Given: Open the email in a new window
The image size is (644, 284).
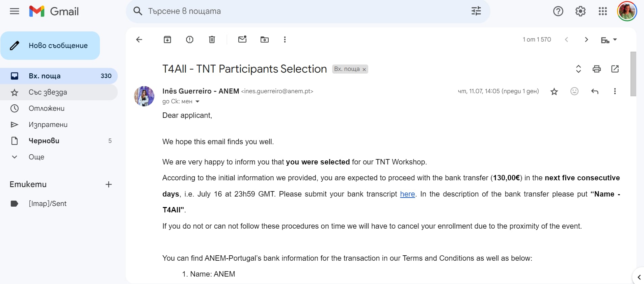Looking at the screenshot, I should (615, 69).
